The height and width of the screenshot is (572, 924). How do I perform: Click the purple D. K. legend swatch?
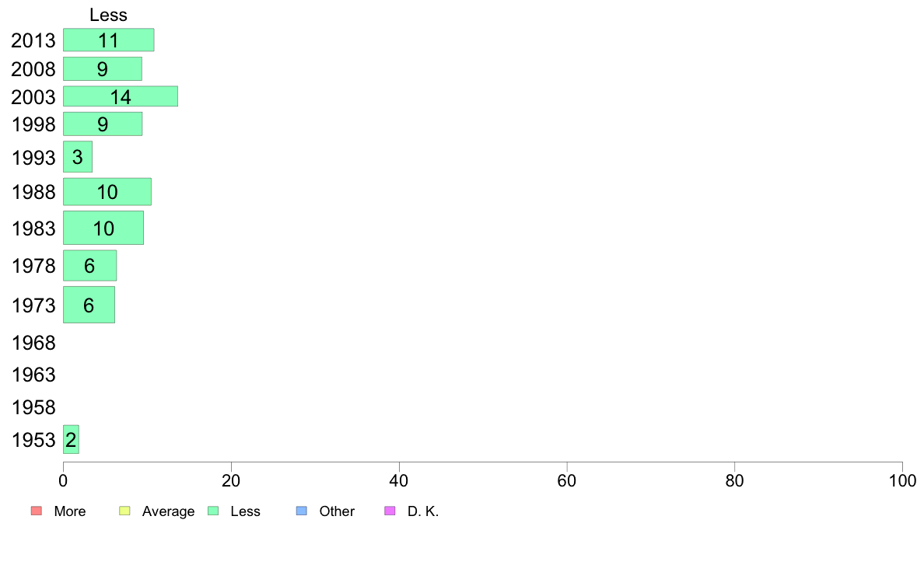[x=390, y=511]
